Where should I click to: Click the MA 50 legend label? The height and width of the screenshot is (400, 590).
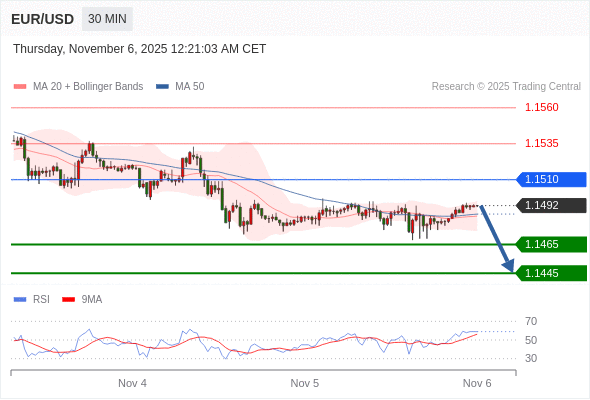[190, 87]
